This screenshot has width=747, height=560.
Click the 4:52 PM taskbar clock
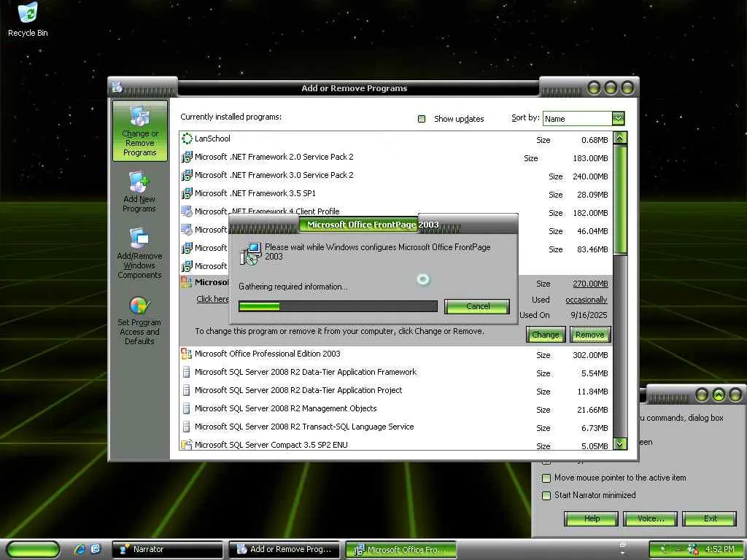click(x=720, y=549)
